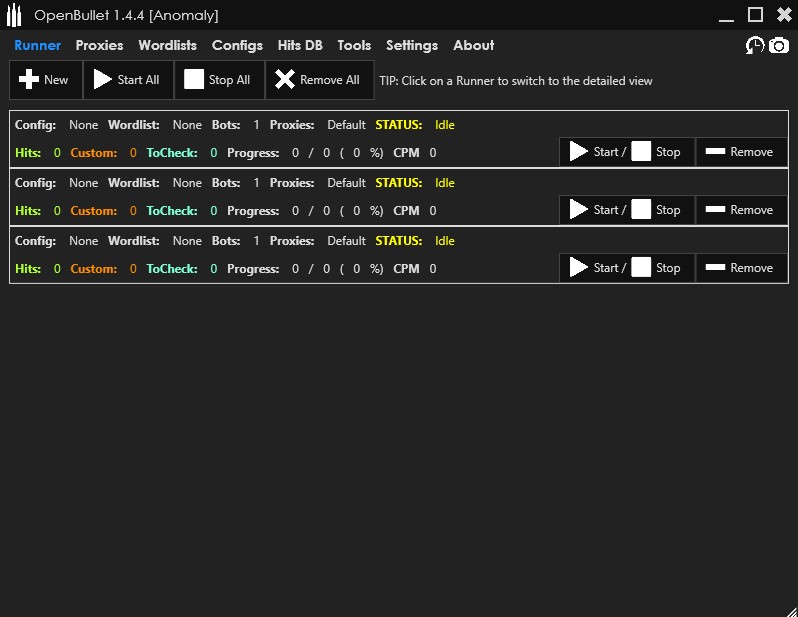
Task: View the About tab
Action: click(473, 45)
